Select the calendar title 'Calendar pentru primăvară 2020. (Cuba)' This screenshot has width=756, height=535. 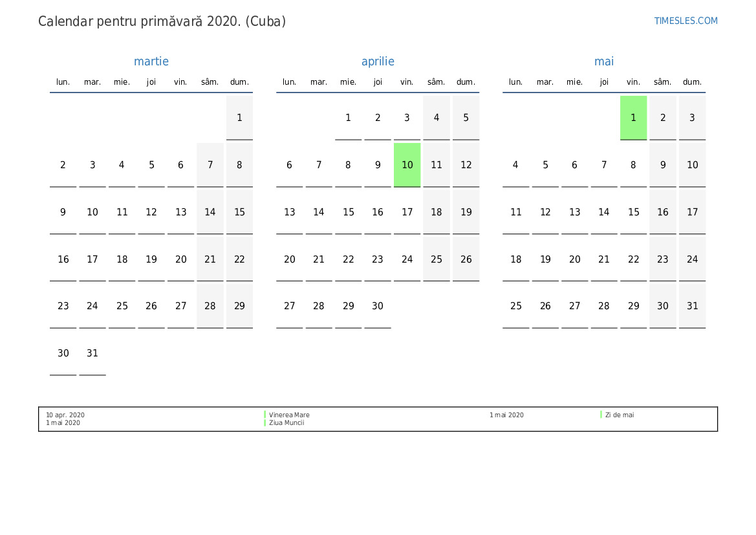click(x=162, y=22)
